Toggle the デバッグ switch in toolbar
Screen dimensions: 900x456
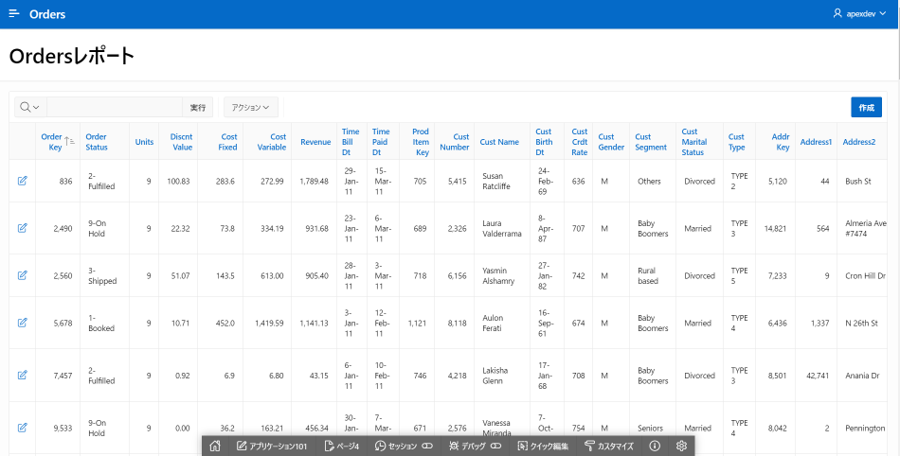tap(495, 446)
